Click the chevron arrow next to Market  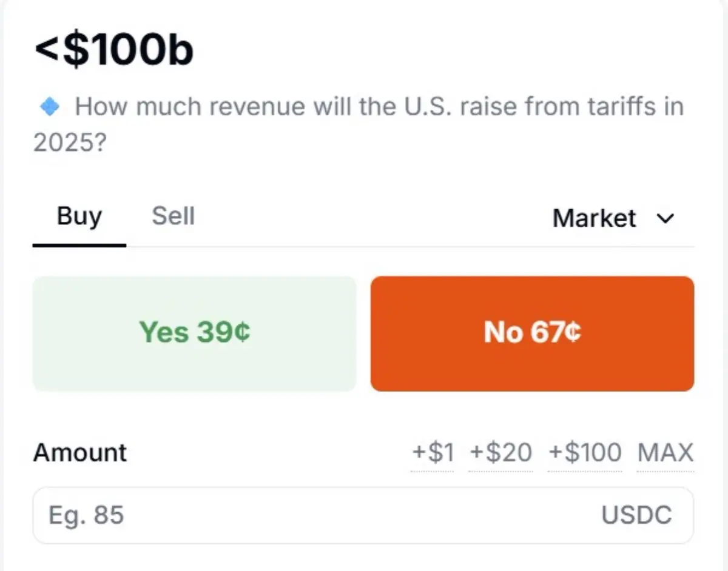click(666, 219)
